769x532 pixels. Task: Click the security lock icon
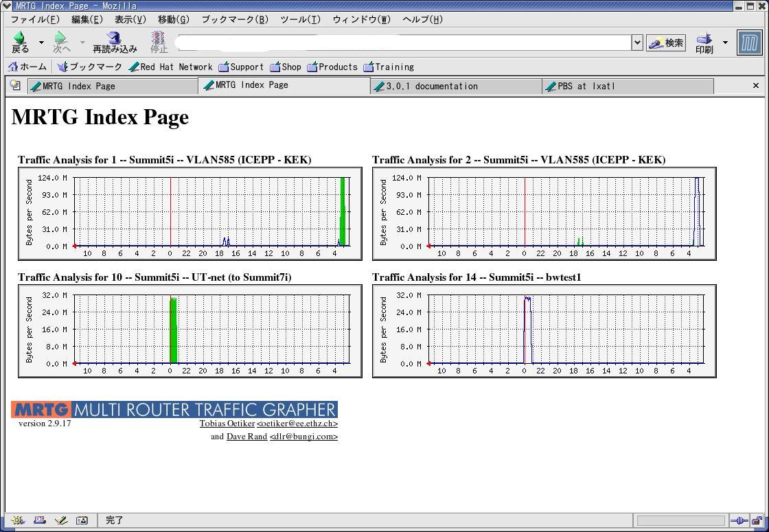click(758, 521)
